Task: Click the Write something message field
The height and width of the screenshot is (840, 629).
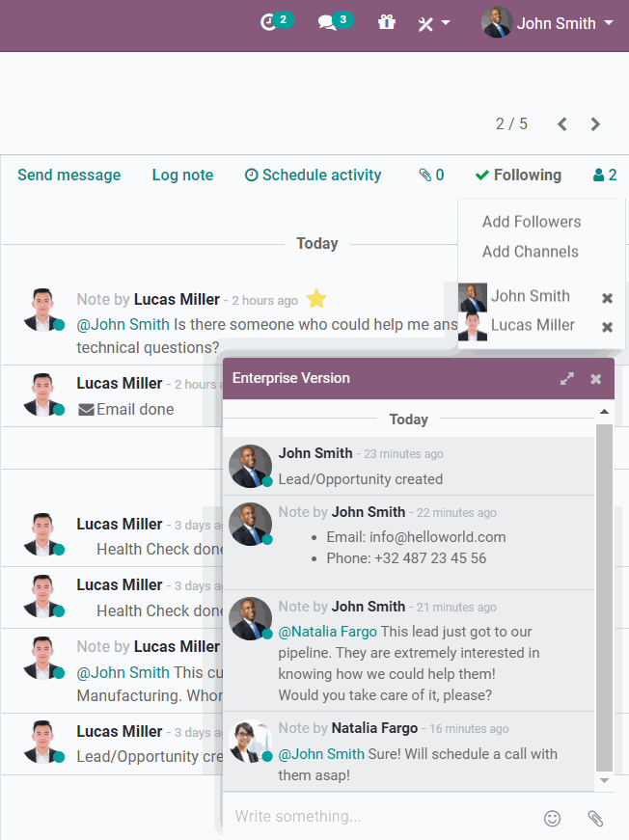Action: pyautogui.click(x=376, y=817)
